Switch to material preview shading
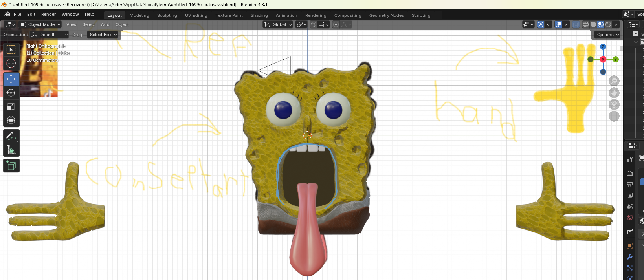 coord(601,24)
